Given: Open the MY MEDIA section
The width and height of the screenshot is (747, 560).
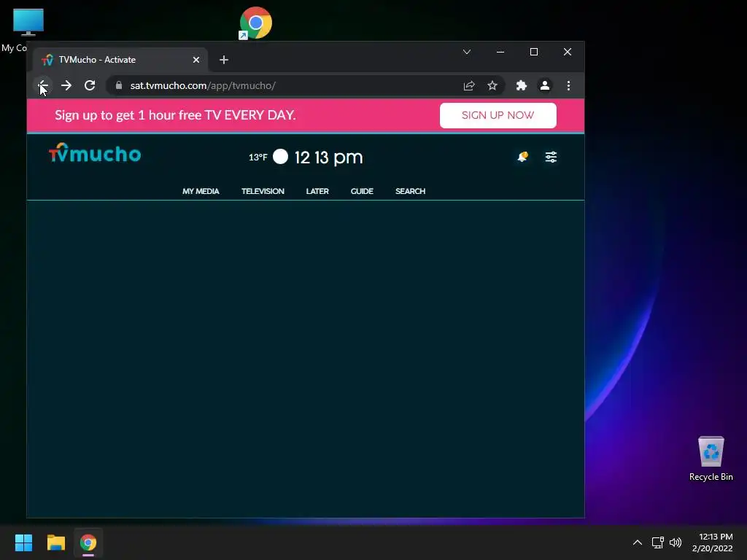Looking at the screenshot, I should (x=201, y=192).
